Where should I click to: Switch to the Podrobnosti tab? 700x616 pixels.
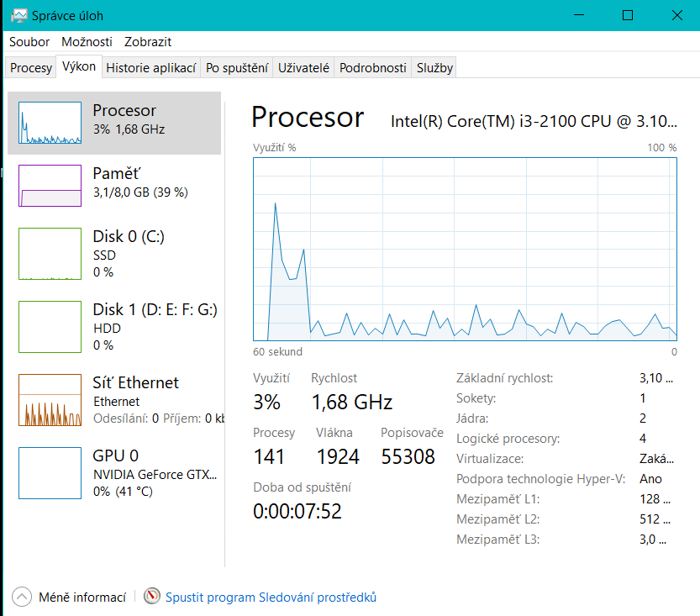(373, 68)
